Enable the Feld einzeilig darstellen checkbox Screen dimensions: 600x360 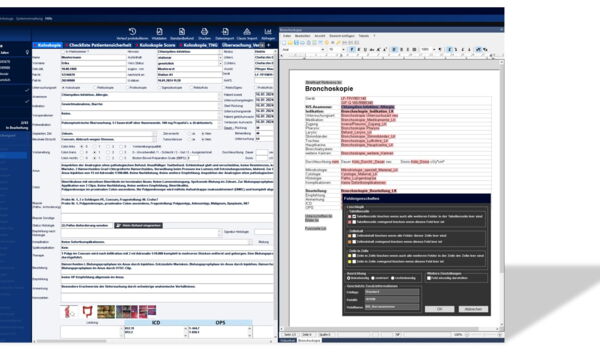coord(429,278)
